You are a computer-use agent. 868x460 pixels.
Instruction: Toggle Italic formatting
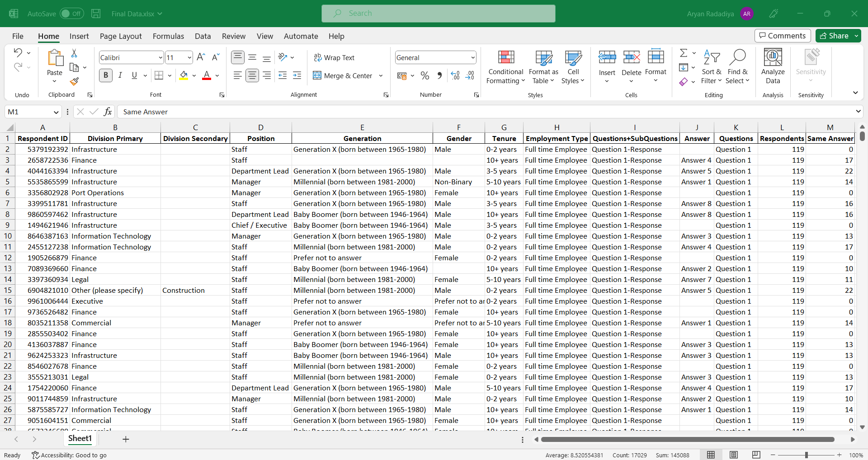pos(120,75)
